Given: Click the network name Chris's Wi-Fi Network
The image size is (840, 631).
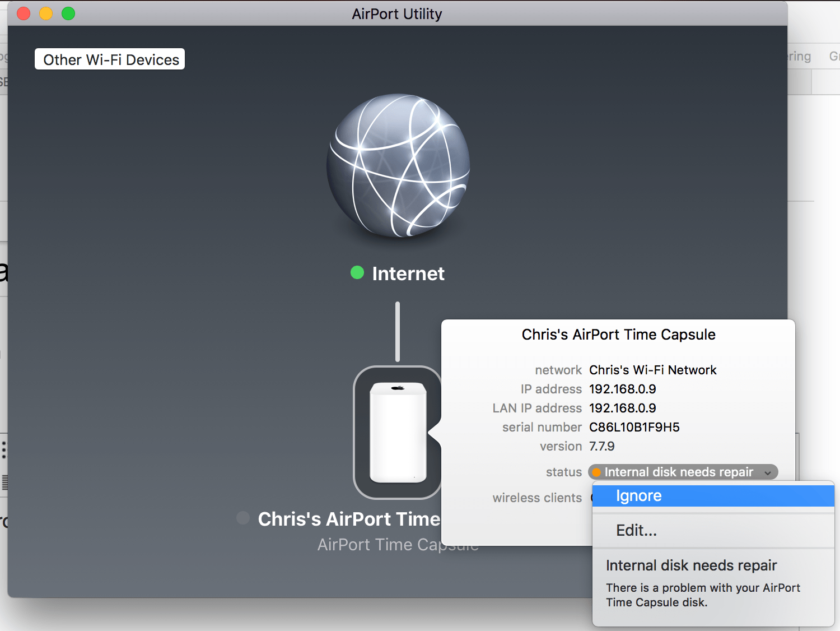Looking at the screenshot, I should [x=652, y=370].
